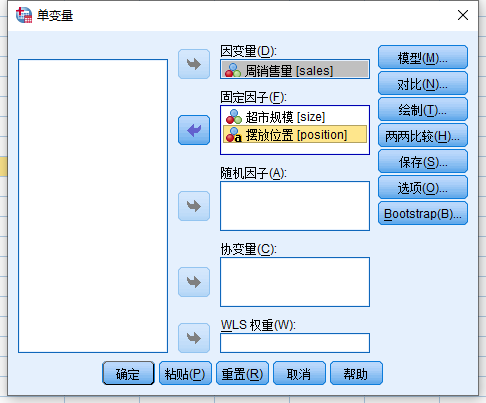
Task: Click the move arrow beside 因变量 box
Action: pyautogui.click(x=194, y=64)
